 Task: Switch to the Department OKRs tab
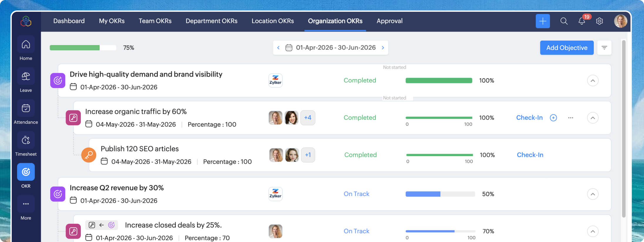(212, 21)
